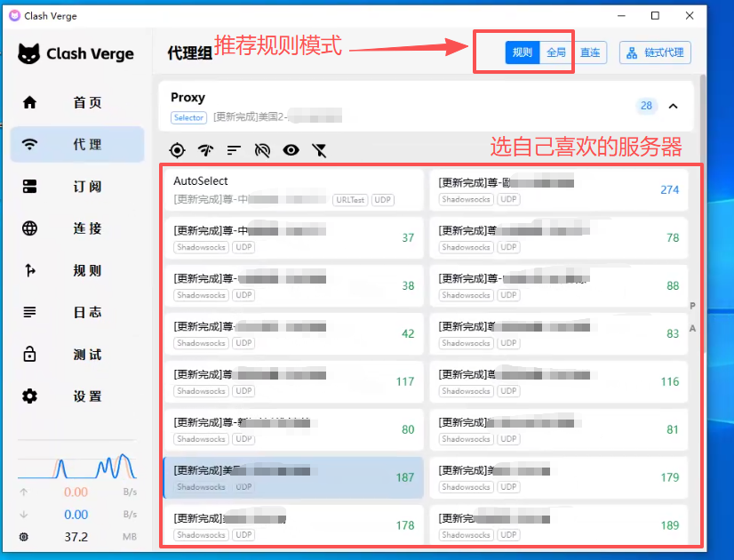Click the Clash Verge cat logo
Viewport: 734px width, 560px height.
tap(29, 53)
